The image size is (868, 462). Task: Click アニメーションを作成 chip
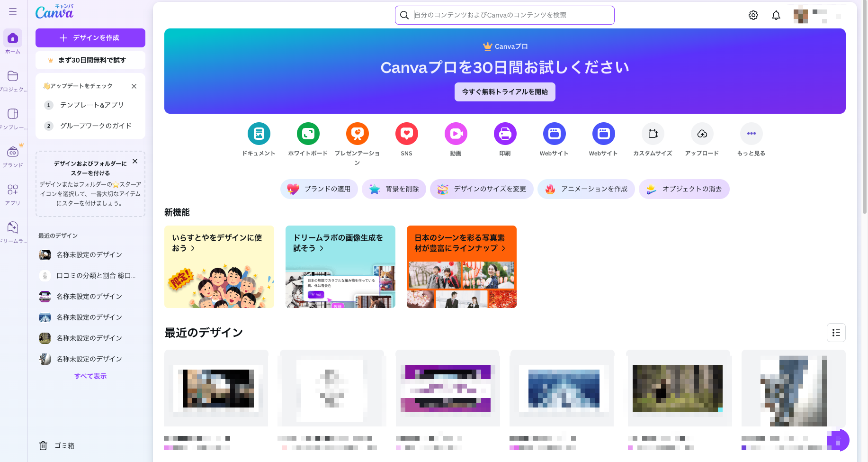click(x=586, y=189)
